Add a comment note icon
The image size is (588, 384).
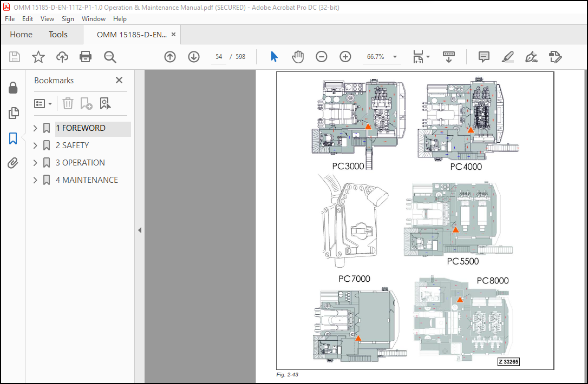(484, 57)
